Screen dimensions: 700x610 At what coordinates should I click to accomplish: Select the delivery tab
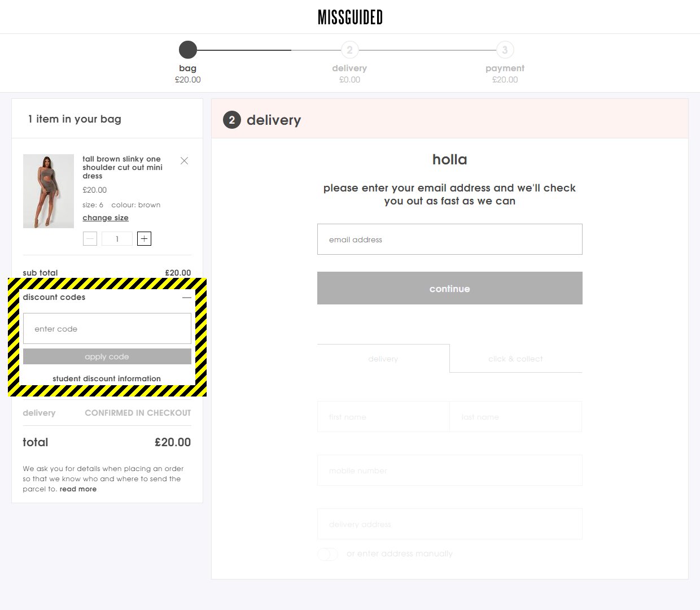tap(383, 359)
